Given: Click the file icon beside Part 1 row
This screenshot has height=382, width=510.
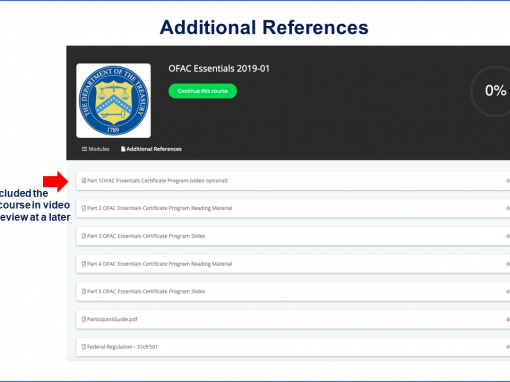Looking at the screenshot, I should 84,181.
